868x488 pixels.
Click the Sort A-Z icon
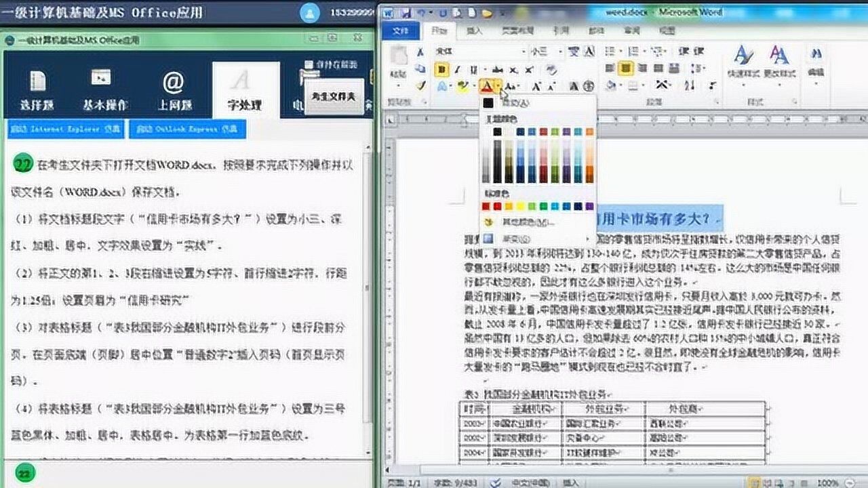[x=690, y=85]
